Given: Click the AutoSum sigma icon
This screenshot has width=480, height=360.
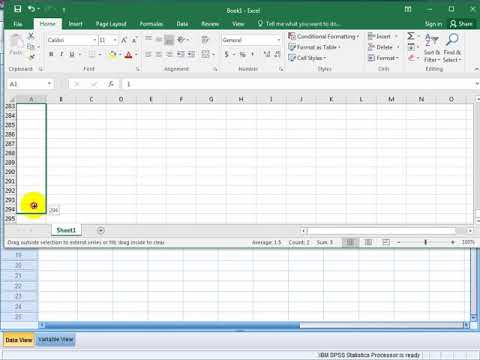Looking at the screenshot, I should click(411, 36).
